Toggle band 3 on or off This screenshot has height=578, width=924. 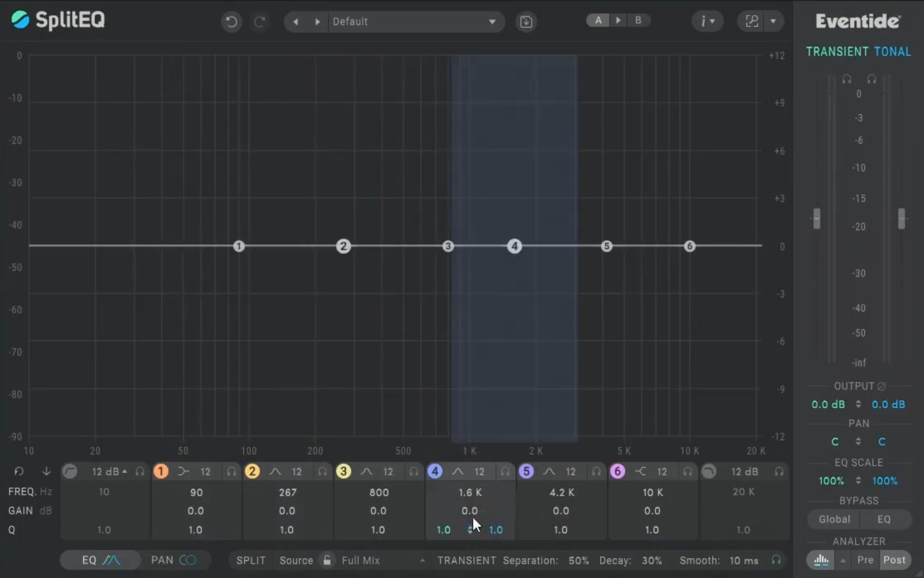tap(343, 471)
